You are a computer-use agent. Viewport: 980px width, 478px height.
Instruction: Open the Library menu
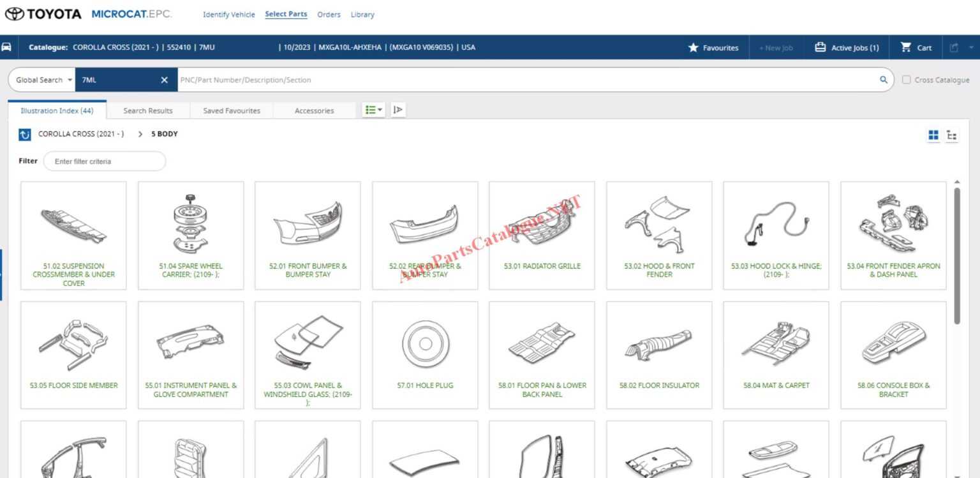pos(362,14)
